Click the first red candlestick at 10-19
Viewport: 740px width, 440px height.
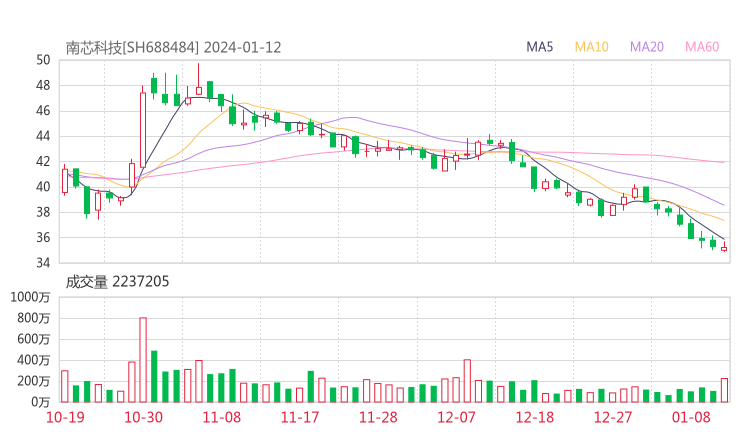pyautogui.click(x=65, y=180)
